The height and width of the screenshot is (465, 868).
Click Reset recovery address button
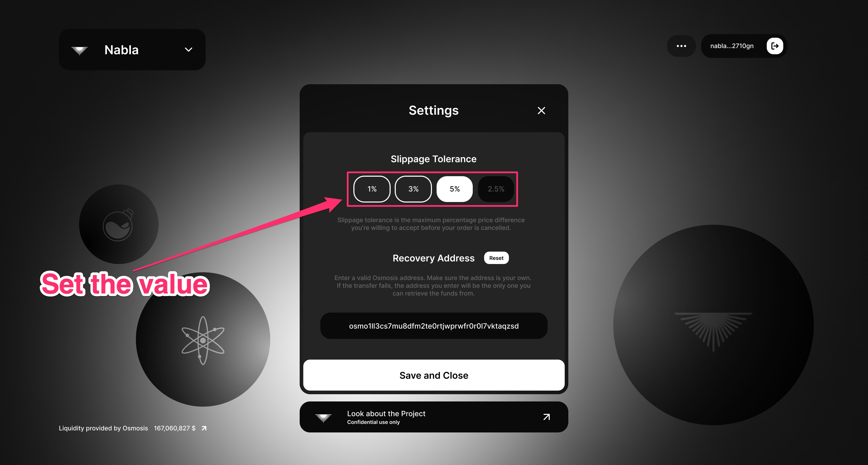tap(495, 258)
